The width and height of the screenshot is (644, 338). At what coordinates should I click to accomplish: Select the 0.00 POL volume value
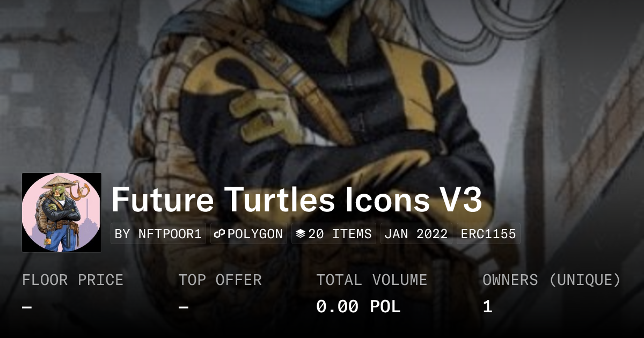click(x=358, y=307)
